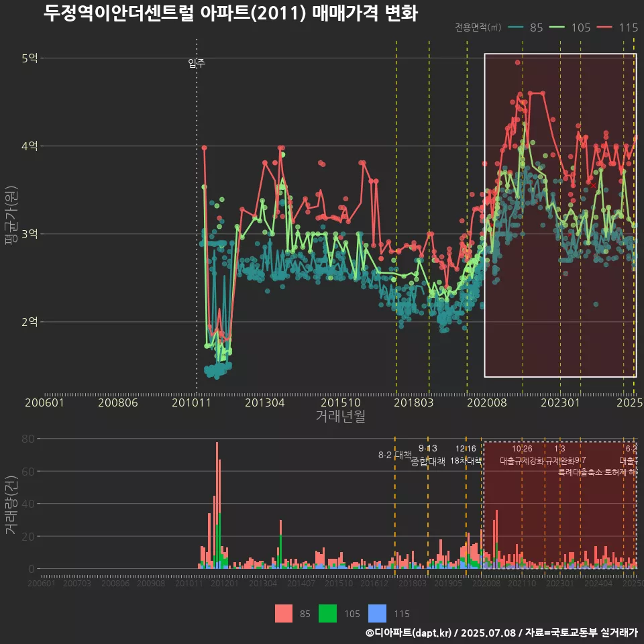The image size is (644, 644).
Task: Click the red 115 line legend entry
Action: tap(618, 28)
